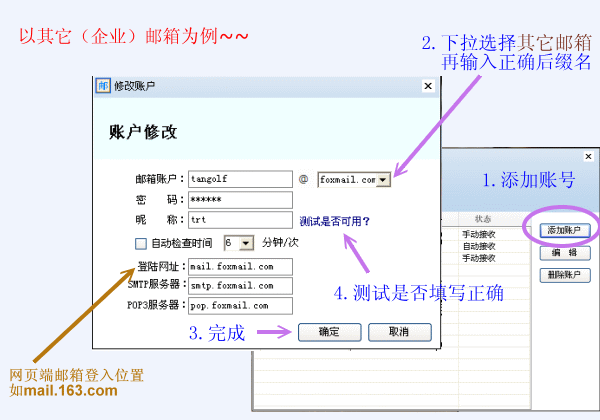Click the 编辑 button in account window
The width and height of the screenshot is (600, 420).
pyautogui.click(x=565, y=253)
